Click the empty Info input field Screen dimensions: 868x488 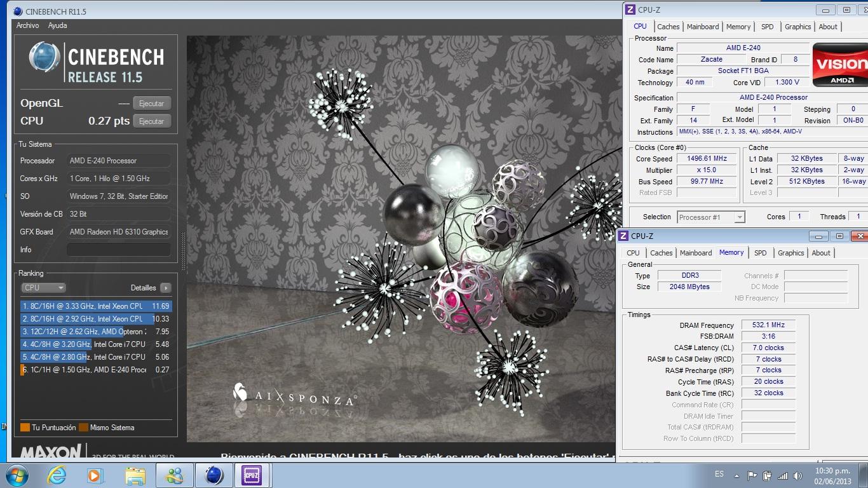[x=118, y=250]
